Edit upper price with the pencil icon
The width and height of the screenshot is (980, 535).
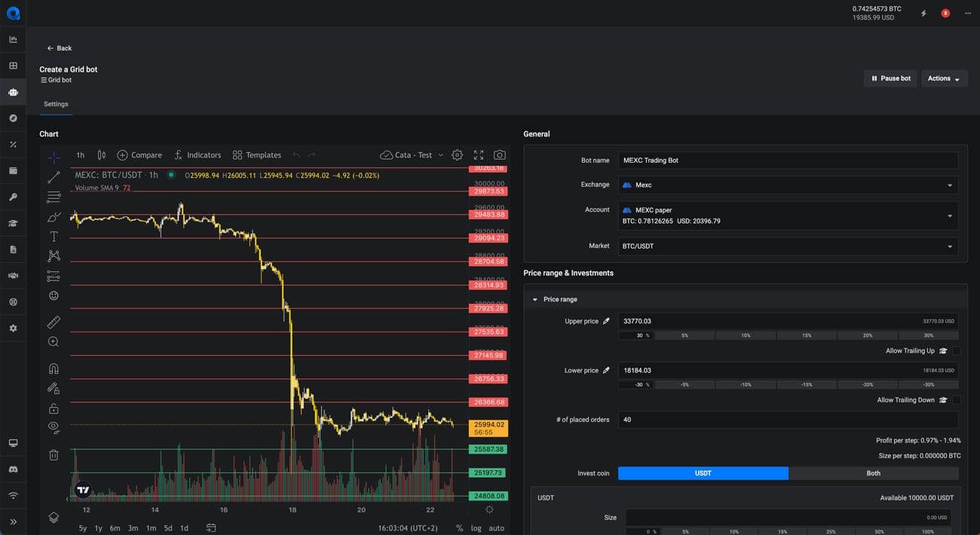pyautogui.click(x=606, y=322)
